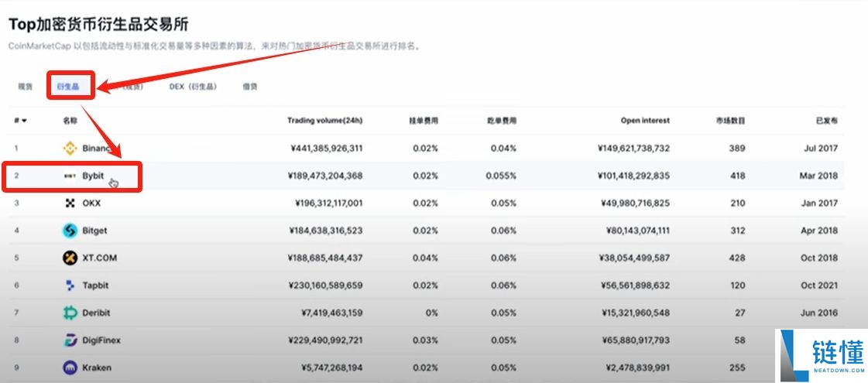Click Binance volume ¥441,385,926,311
868x383 pixels.
[x=325, y=149]
